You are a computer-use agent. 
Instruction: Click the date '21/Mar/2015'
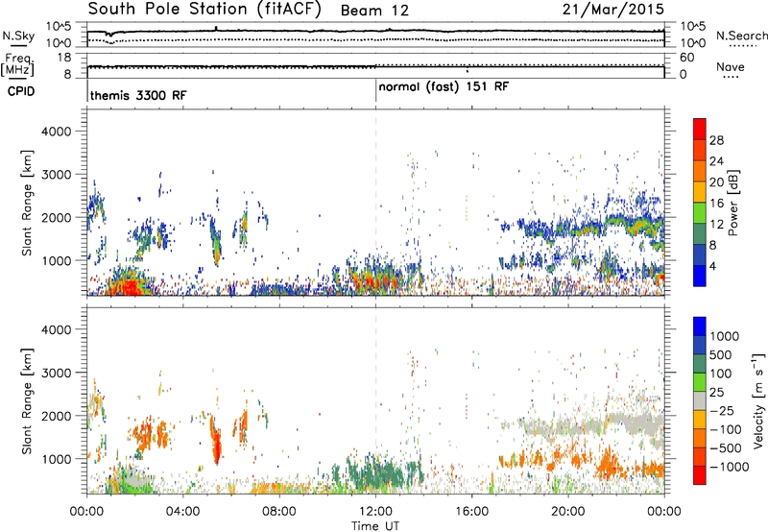613,9
